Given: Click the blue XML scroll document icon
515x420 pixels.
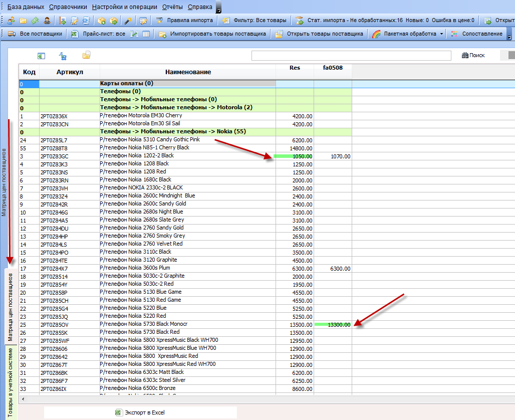Looking at the screenshot, I should (86, 21).
